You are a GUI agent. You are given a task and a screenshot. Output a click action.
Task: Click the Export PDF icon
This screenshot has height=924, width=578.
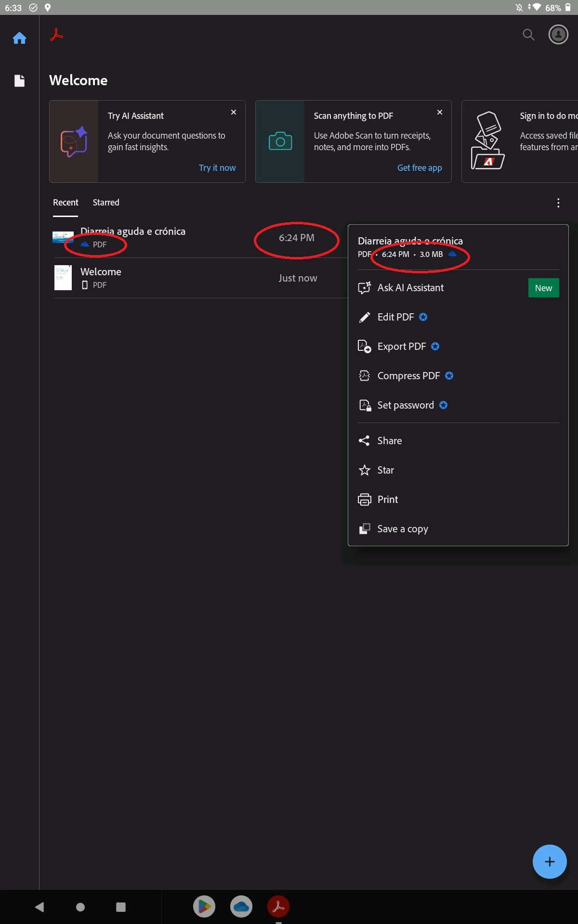tap(365, 346)
